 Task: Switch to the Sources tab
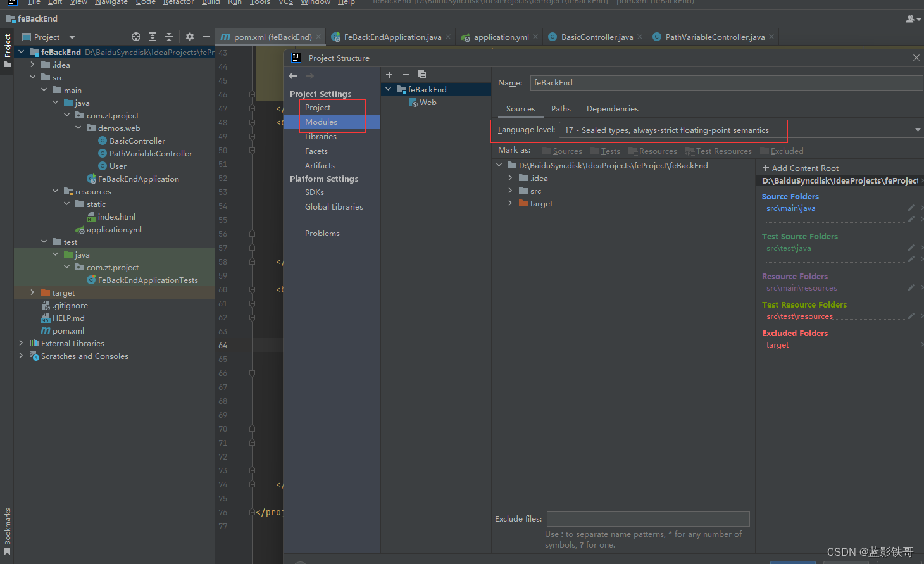tap(521, 109)
